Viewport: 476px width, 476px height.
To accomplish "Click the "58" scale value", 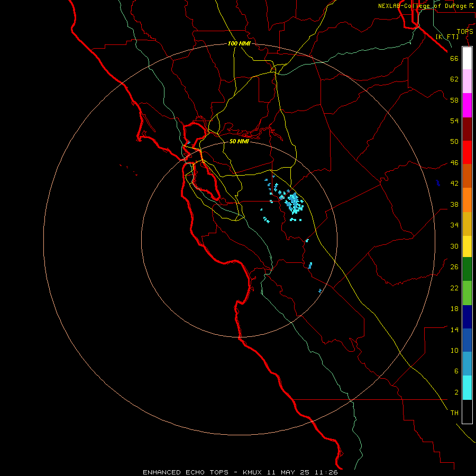I will [x=454, y=100].
